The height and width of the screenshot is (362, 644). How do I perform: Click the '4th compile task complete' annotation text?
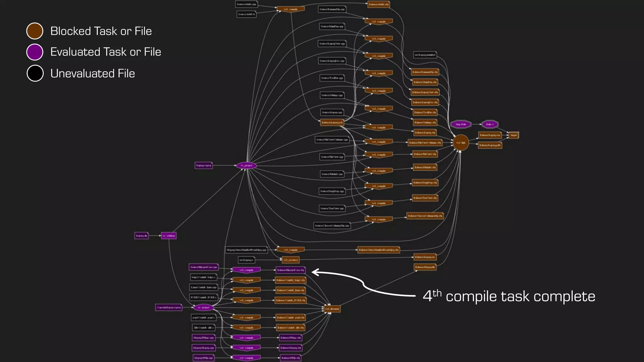pyautogui.click(x=508, y=296)
